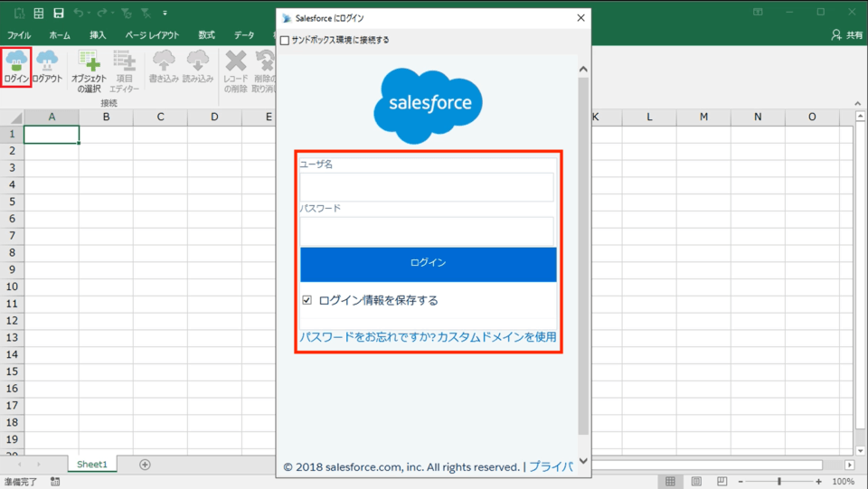Screen dimensions: 868x489
Task: Click the ログアウト cloud icon
Action: pyautogui.click(x=47, y=65)
